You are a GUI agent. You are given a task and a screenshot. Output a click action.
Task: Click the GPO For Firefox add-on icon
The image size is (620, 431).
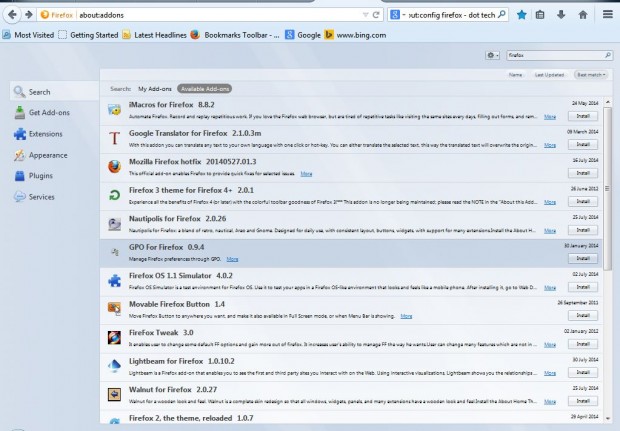[115, 252]
